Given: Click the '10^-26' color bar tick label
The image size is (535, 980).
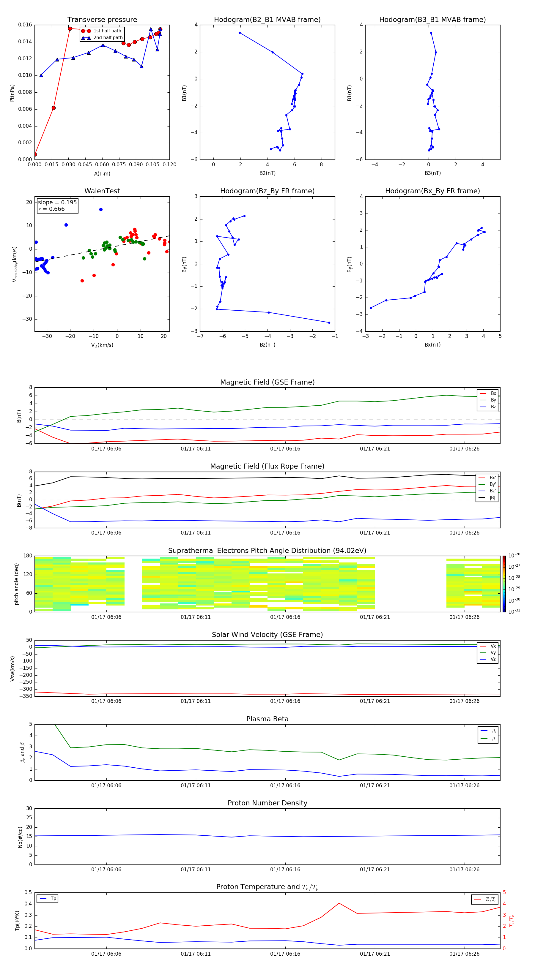Looking at the screenshot, I should (514, 555).
